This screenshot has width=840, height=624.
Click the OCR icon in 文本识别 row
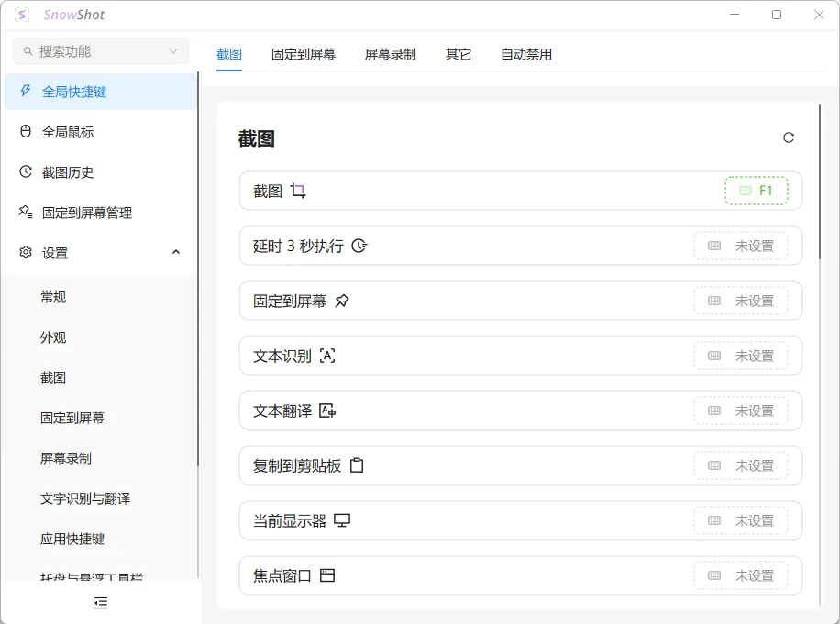[x=327, y=356]
